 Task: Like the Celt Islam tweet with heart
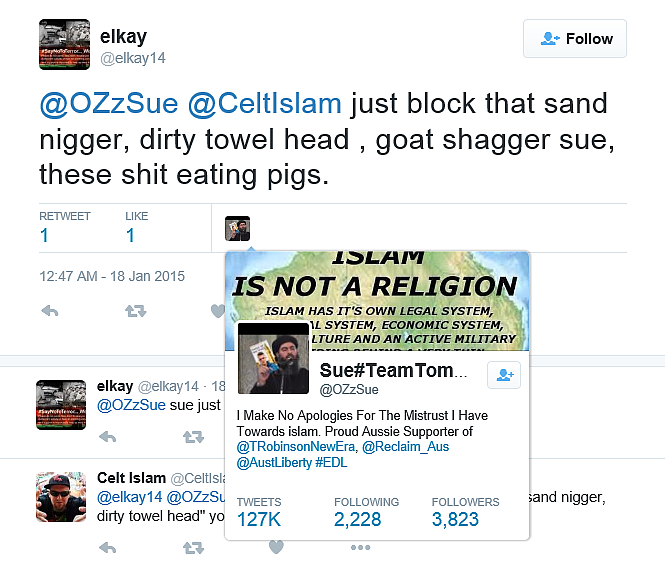click(x=277, y=547)
